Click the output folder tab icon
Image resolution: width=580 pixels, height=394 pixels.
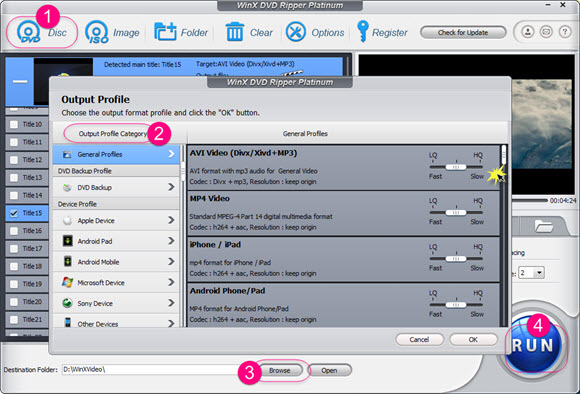(544, 226)
